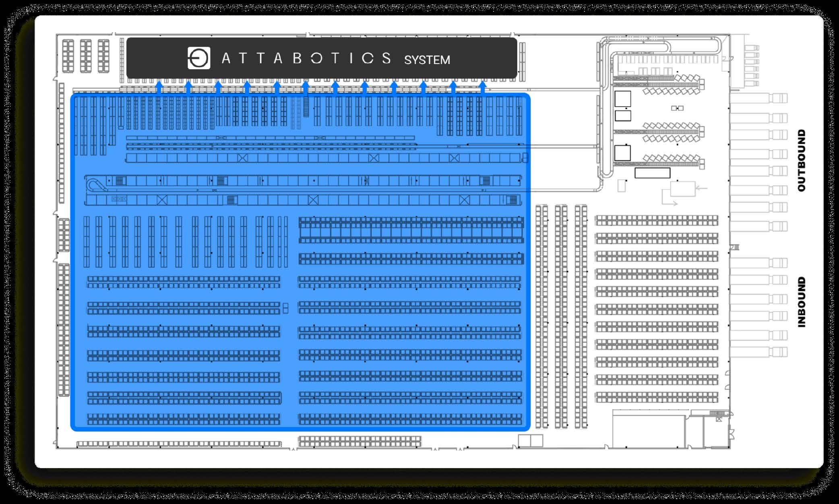Viewport: 839px width, 504px height.
Task: Click the wide black rectangle below packing lanes
Action: click(652, 173)
